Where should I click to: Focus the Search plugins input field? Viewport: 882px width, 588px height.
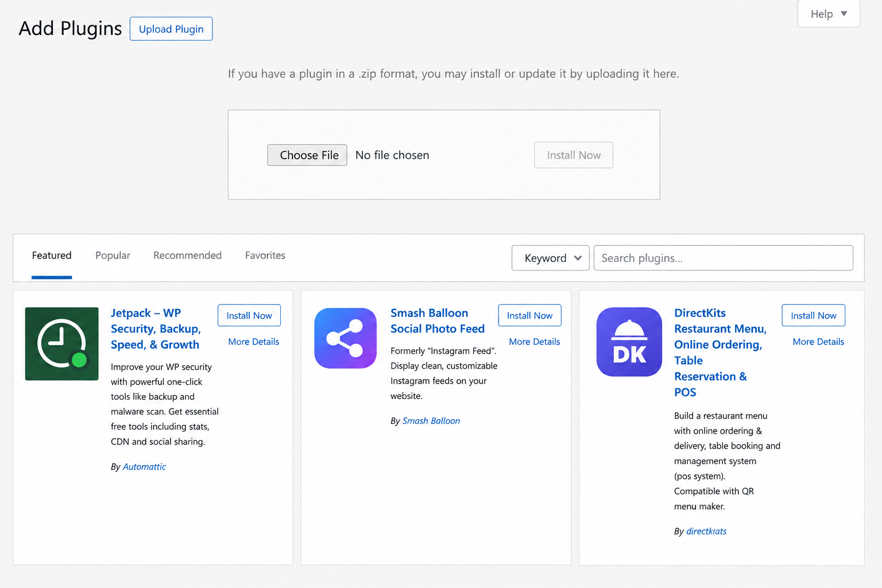pyautogui.click(x=724, y=258)
